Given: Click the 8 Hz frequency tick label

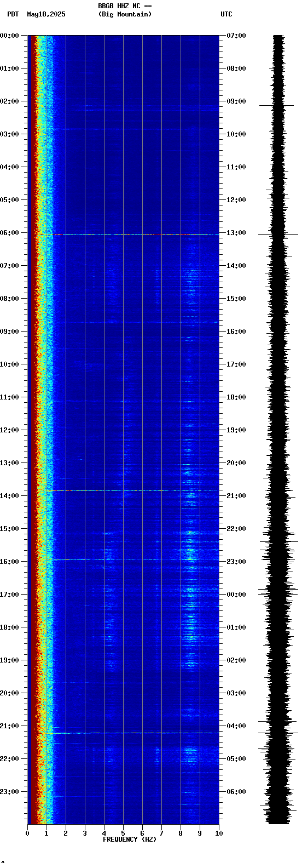Looking at the screenshot, I should 181,833.
